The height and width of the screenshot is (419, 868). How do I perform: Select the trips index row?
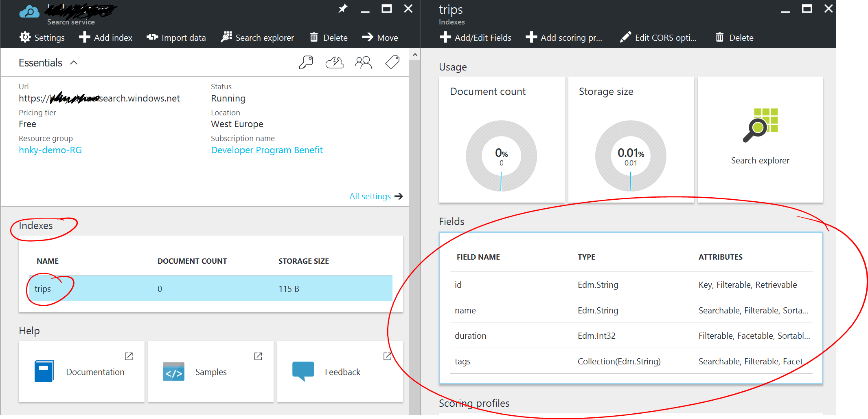210,288
